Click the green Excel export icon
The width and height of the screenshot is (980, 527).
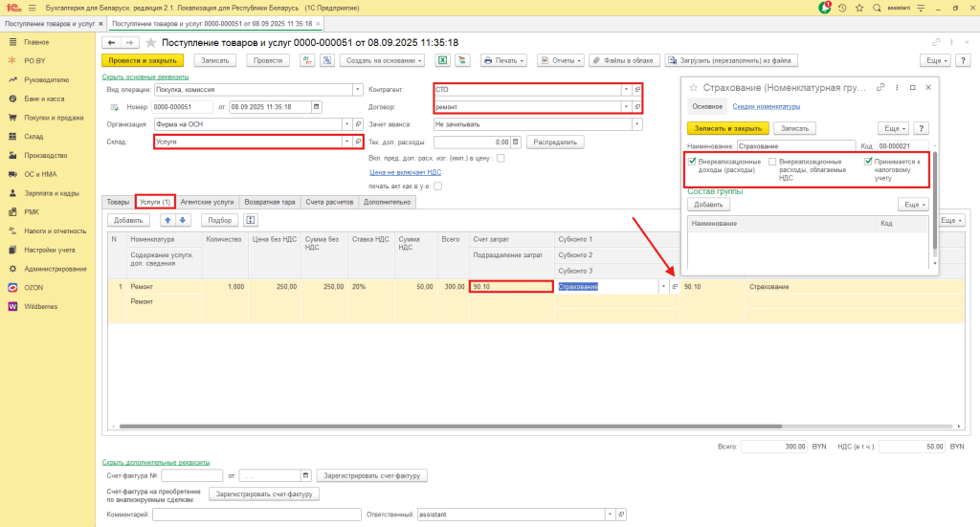[x=442, y=60]
